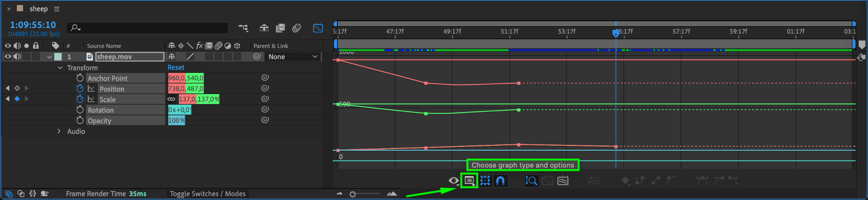Open Choose graph type and options menu
Image resolution: width=868 pixels, height=200 pixels.
(469, 181)
